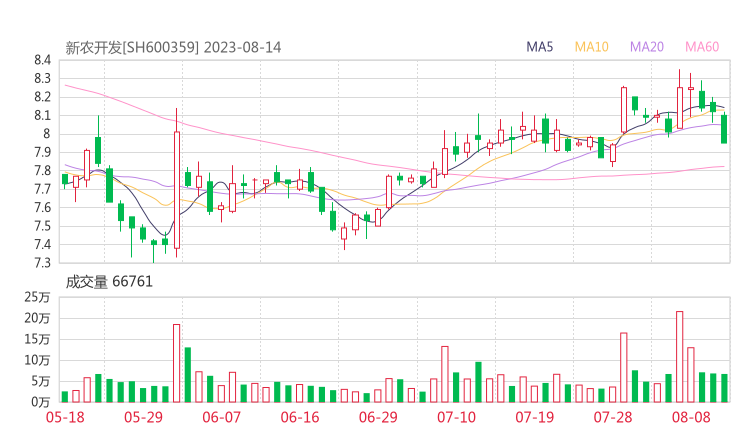Click the 0万 volume axis label
The width and height of the screenshot is (740, 440).
41,402
